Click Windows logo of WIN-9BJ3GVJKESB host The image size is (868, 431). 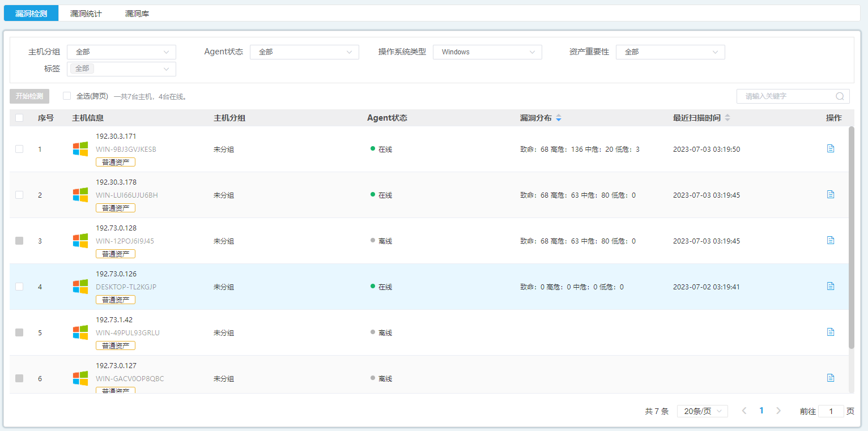coord(80,149)
